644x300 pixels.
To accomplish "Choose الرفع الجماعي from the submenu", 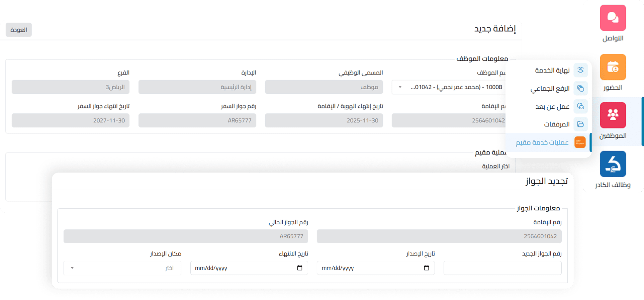I will pyautogui.click(x=550, y=88).
